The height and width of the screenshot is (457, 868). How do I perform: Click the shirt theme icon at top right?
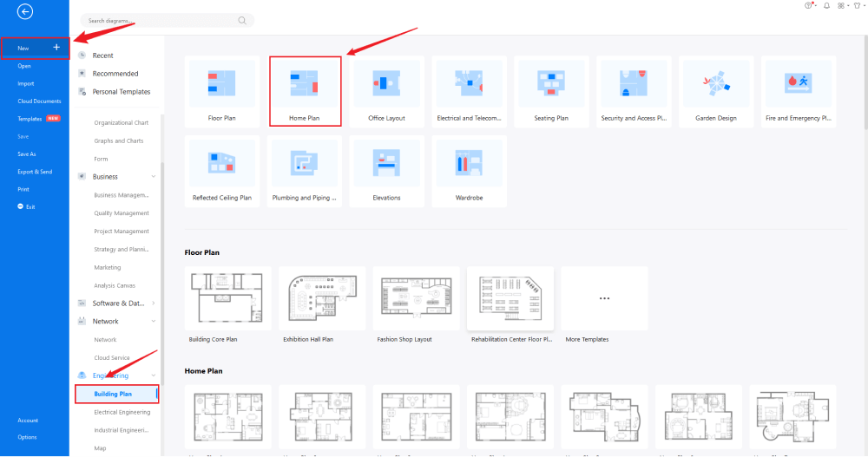pos(858,5)
